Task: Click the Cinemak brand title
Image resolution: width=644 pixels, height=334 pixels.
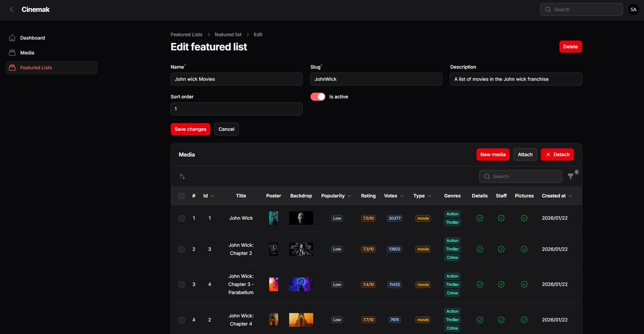Action: tap(35, 10)
